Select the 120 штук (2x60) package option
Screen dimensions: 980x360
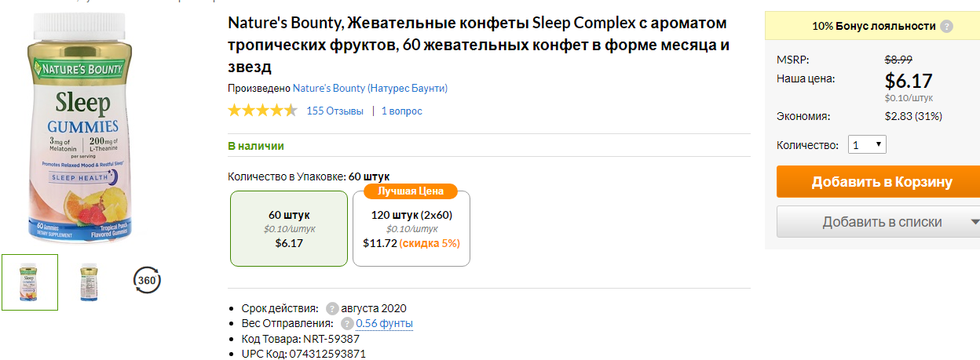(x=411, y=228)
